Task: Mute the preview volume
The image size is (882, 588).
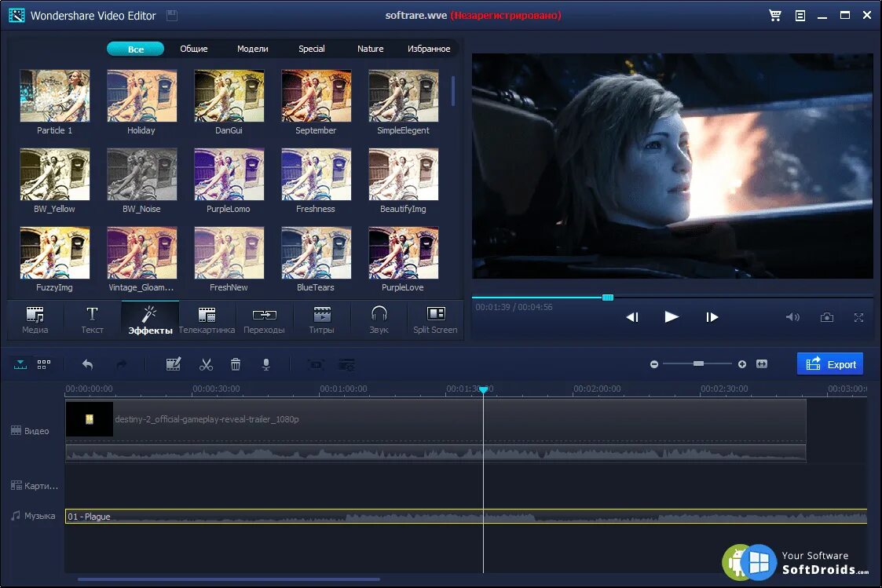Action: (792, 318)
